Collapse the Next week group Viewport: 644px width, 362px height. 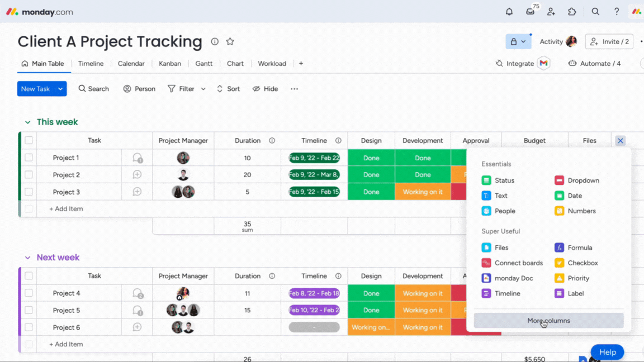pos(27,258)
